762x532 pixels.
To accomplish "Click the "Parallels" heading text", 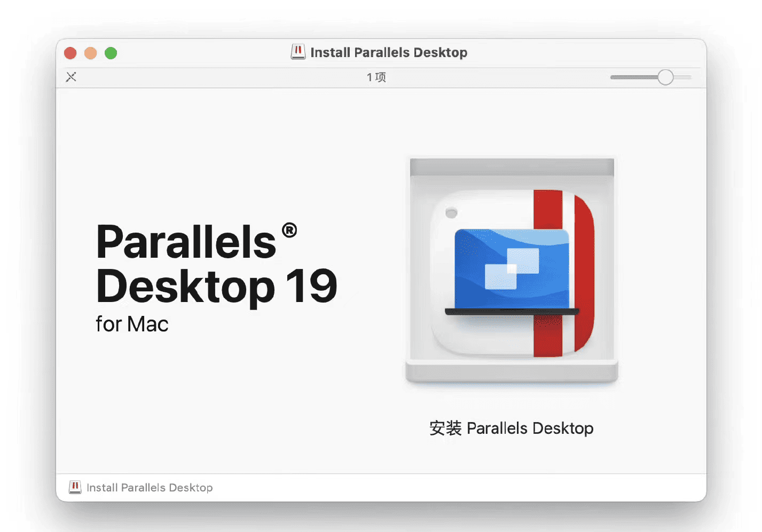I will coord(186,242).
